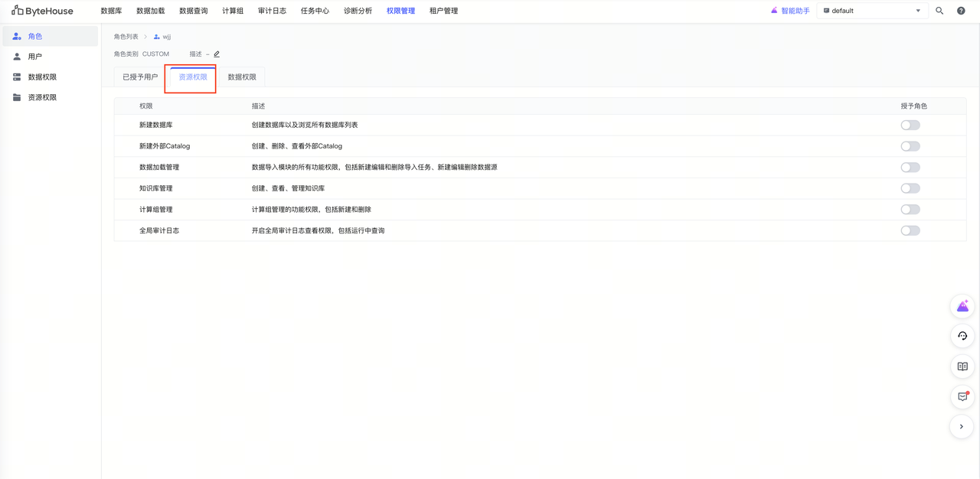The width and height of the screenshot is (980, 479).
Task: Click the ByteHouse logo
Action: (x=42, y=11)
